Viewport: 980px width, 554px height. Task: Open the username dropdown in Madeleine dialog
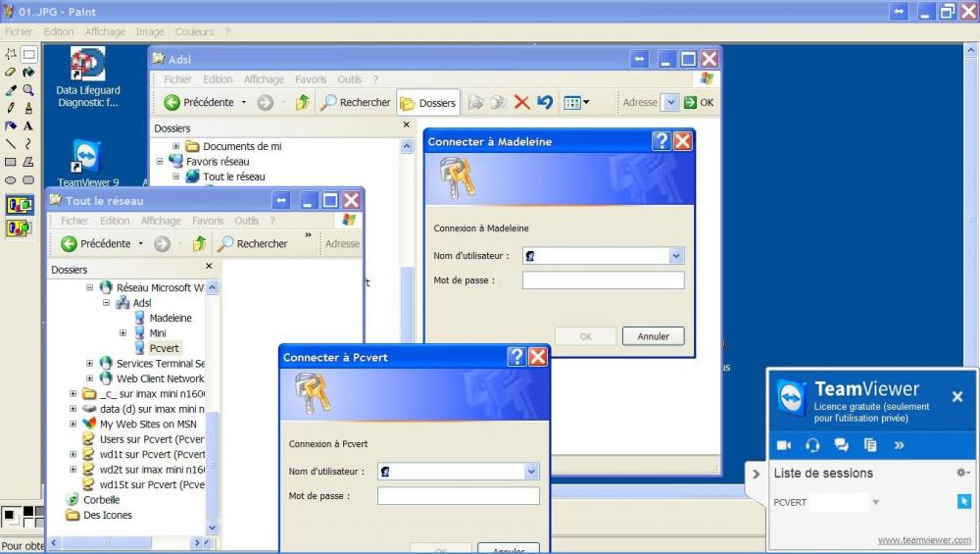click(675, 256)
